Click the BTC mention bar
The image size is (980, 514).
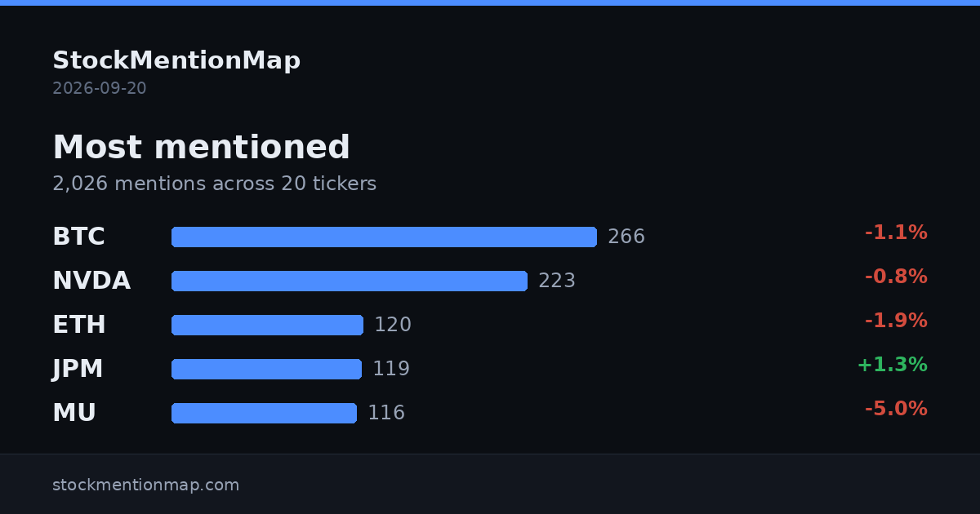point(384,237)
